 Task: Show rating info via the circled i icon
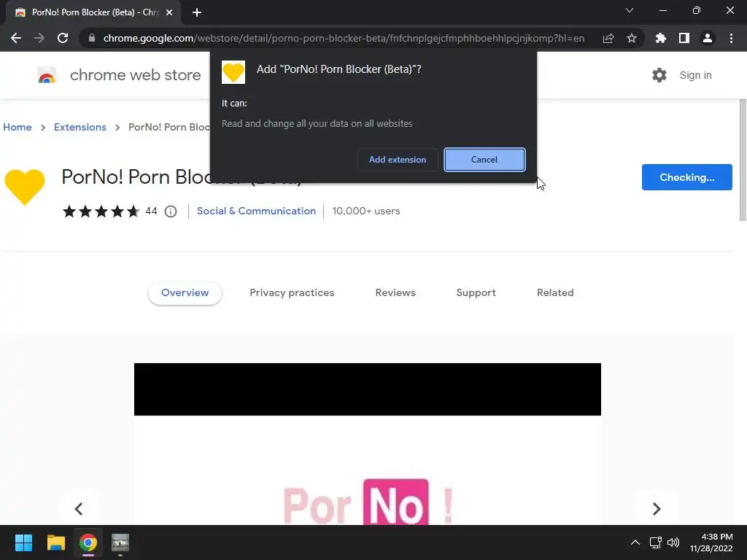click(171, 211)
